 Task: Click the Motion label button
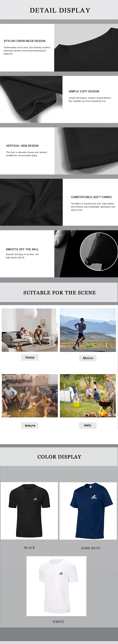(88, 358)
